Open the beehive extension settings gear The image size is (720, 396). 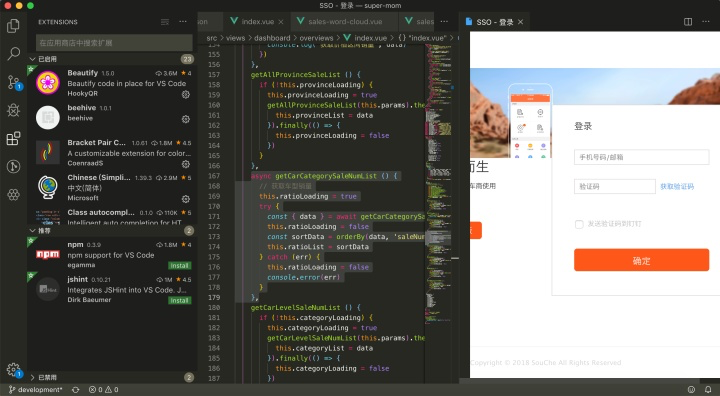186,119
